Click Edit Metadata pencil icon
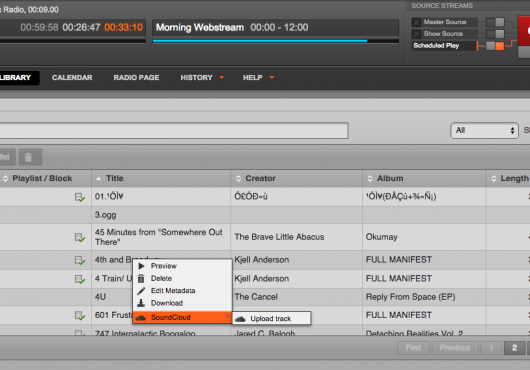The image size is (530, 370). point(141,291)
